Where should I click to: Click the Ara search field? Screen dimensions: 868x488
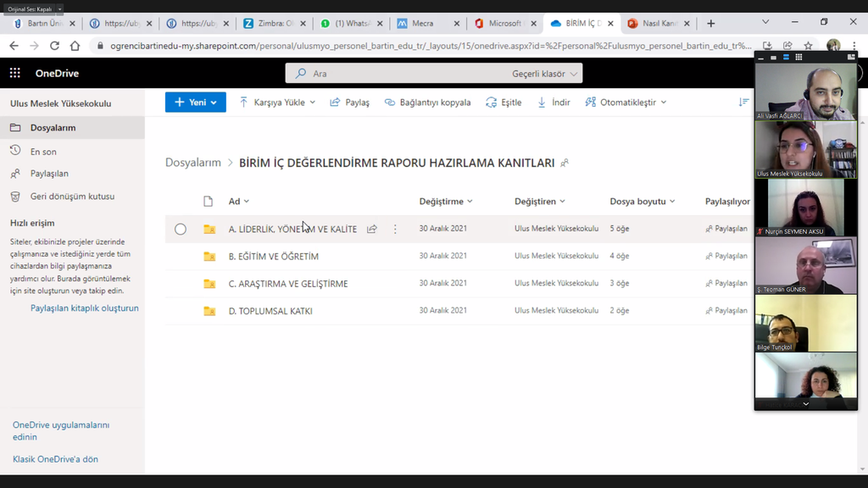point(398,74)
